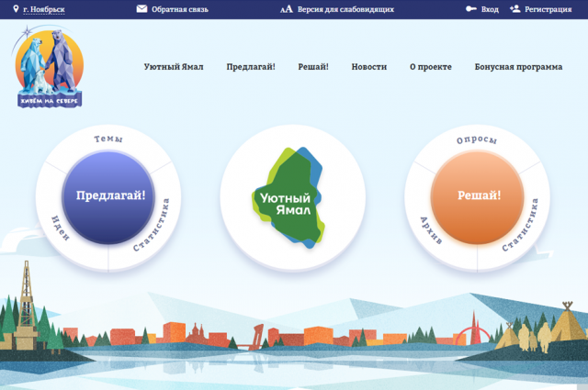Image resolution: width=588 pixels, height=390 pixels.
Task: Enable Версия для слабовидящих
Action: coord(345,9)
